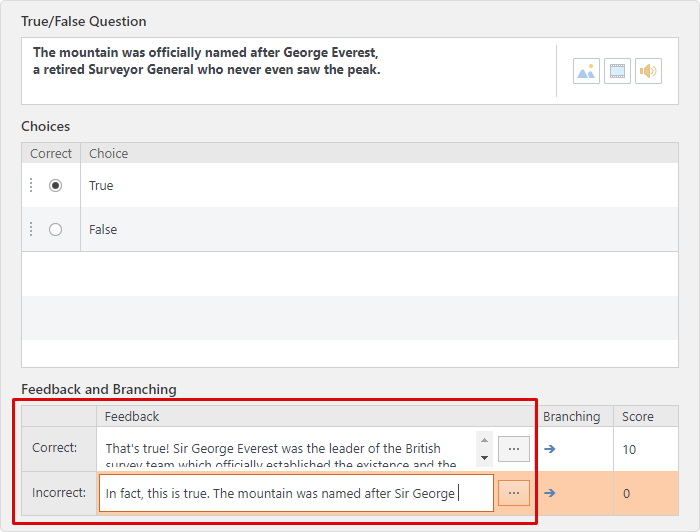Attach audio to the question
This screenshot has height=532, width=700.
(x=648, y=71)
